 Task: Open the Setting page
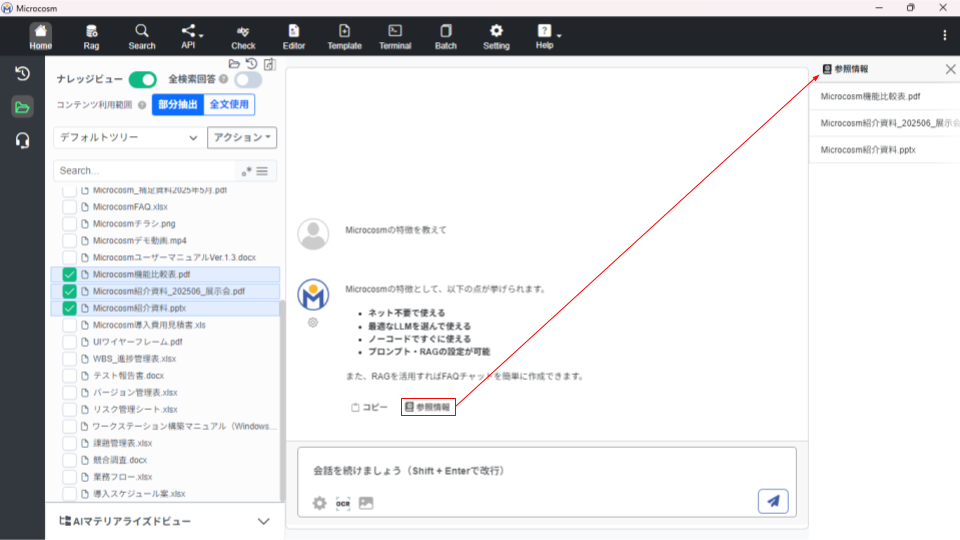[x=496, y=37]
